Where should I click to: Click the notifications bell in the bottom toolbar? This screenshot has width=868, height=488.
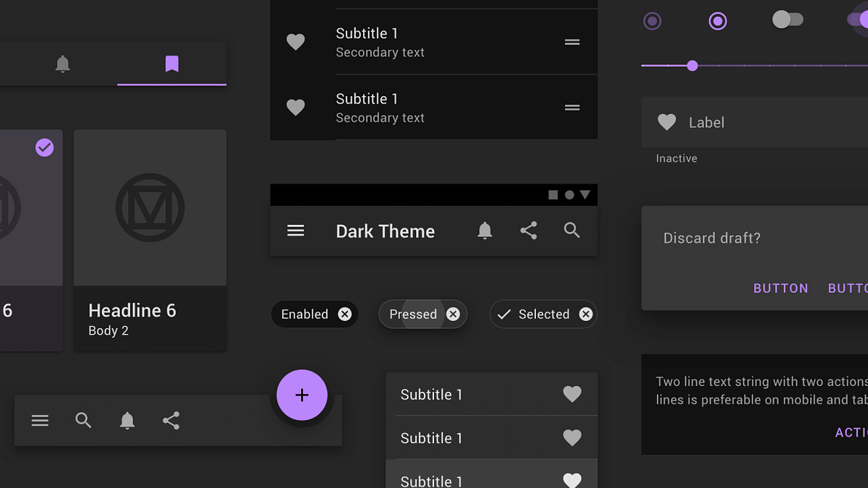(x=127, y=420)
